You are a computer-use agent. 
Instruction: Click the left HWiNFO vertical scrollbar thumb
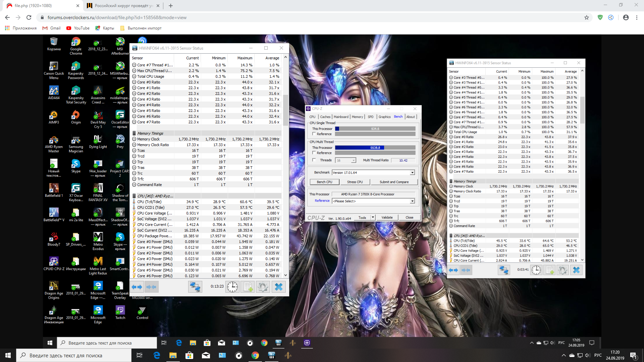coord(285,111)
